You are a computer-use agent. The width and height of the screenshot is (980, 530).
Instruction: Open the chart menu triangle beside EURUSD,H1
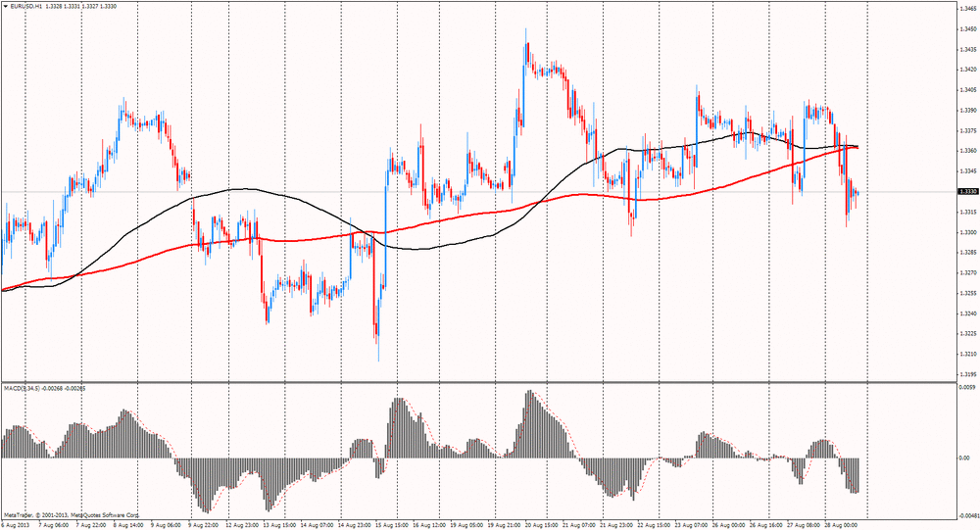tap(6, 6)
